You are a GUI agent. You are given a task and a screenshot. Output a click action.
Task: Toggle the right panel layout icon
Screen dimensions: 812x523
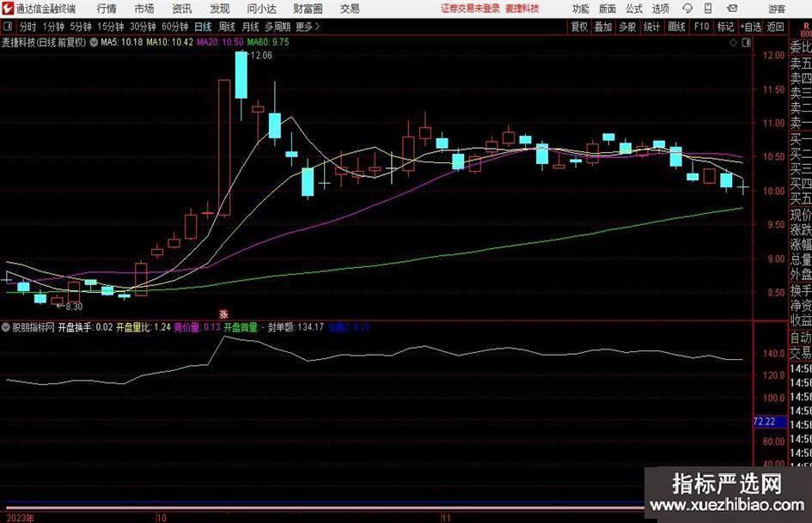(746, 43)
